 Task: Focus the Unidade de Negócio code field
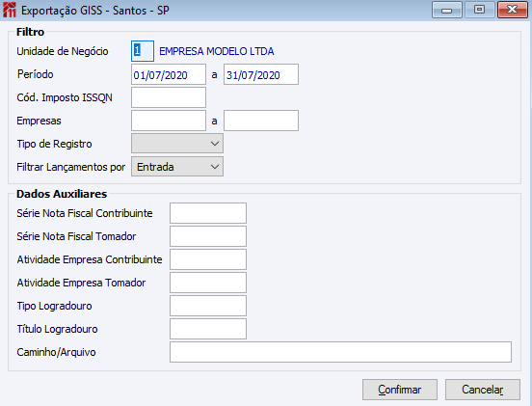pos(143,51)
